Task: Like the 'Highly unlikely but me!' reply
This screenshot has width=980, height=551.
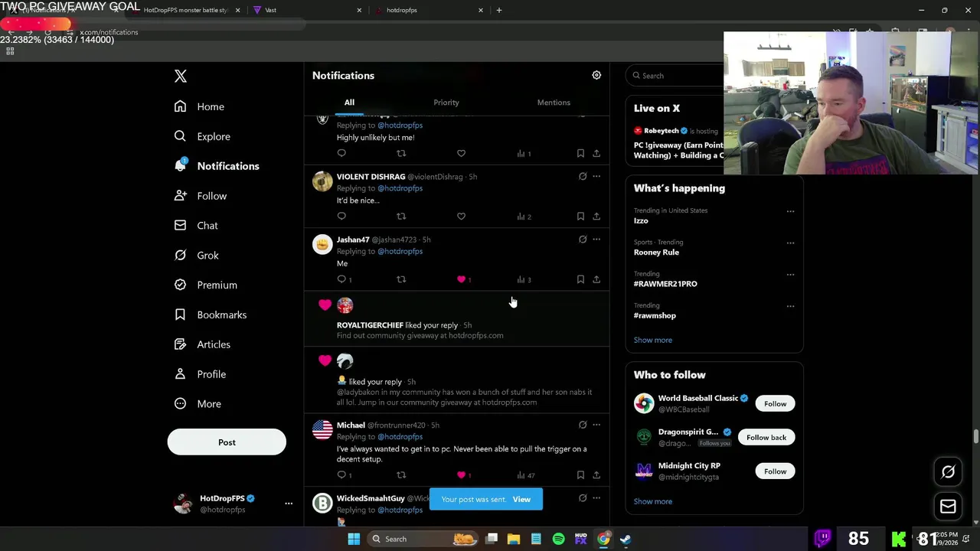Action: (x=461, y=153)
